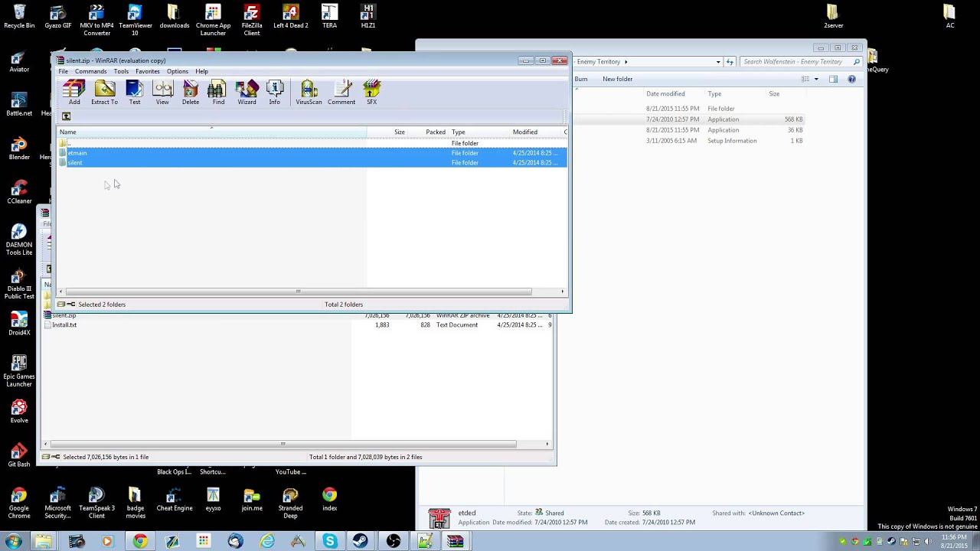This screenshot has width=980, height=551.
Task: Open Epic Games Launcher desktop icon
Action: click(19, 371)
